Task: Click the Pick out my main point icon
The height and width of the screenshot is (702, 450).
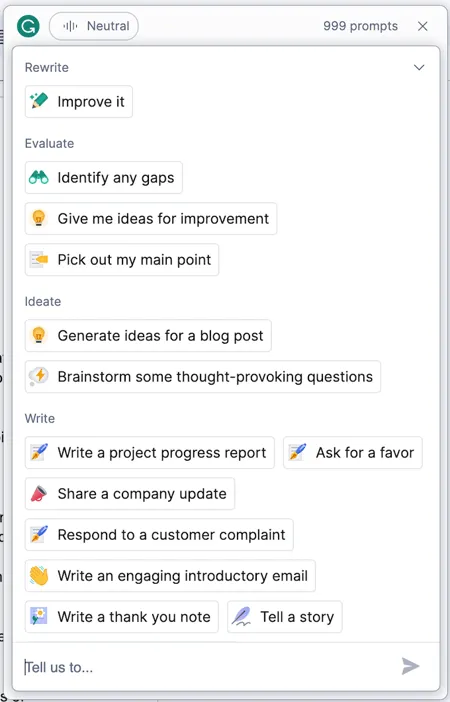Action: click(39, 260)
